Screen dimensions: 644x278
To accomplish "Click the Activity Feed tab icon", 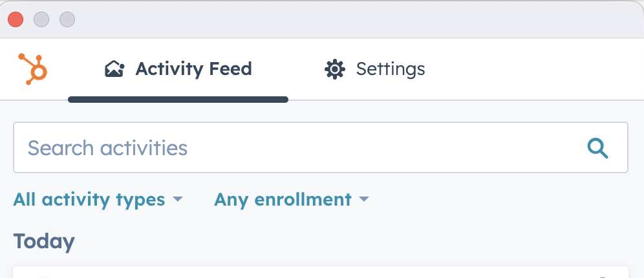I will [114, 69].
